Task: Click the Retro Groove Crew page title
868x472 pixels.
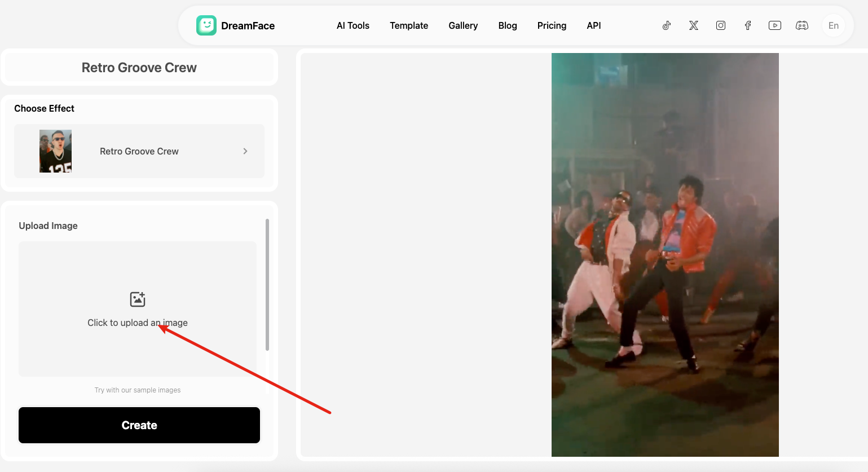Action: point(139,68)
